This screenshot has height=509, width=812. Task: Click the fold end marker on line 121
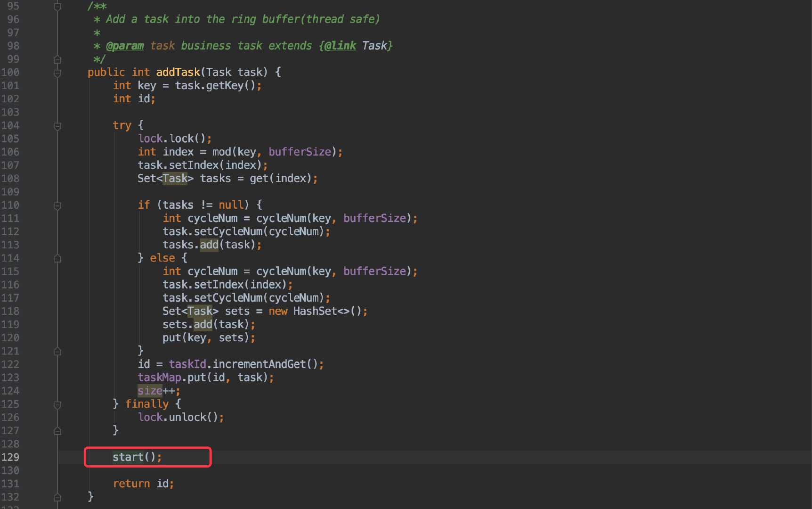tap(57, 351)
